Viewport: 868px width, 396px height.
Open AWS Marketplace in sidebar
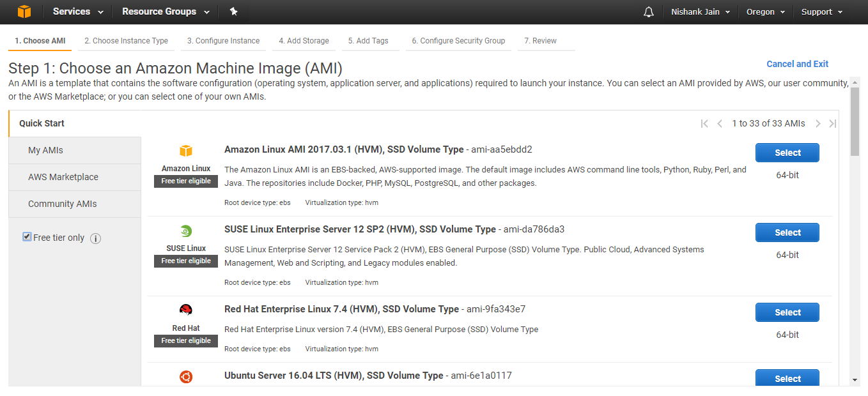(75, 177)
